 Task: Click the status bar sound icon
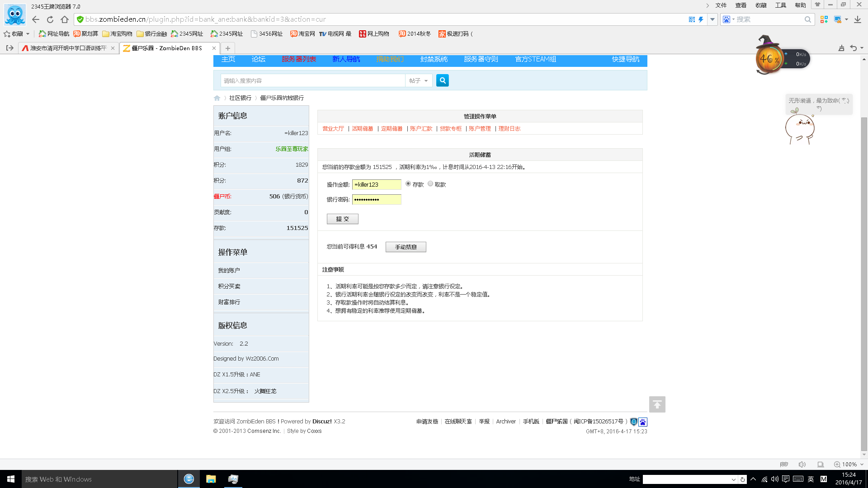(x=802, y=464)
